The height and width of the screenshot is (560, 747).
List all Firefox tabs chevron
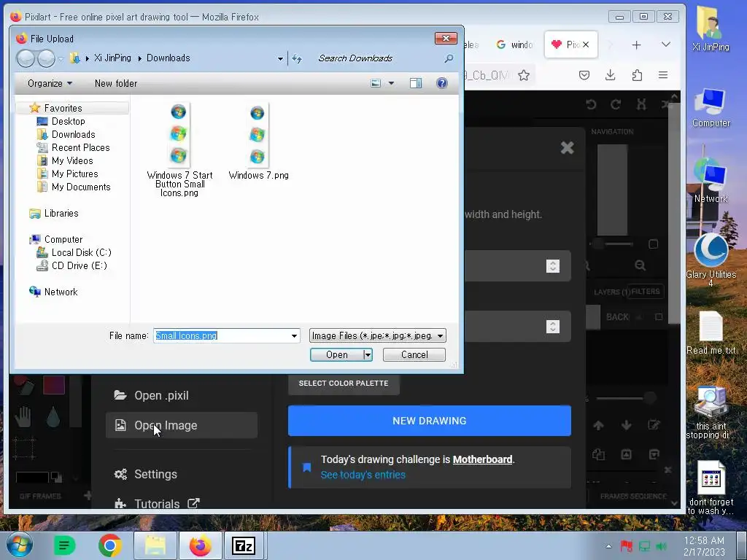pyautogui.click(x=666, y=44)
